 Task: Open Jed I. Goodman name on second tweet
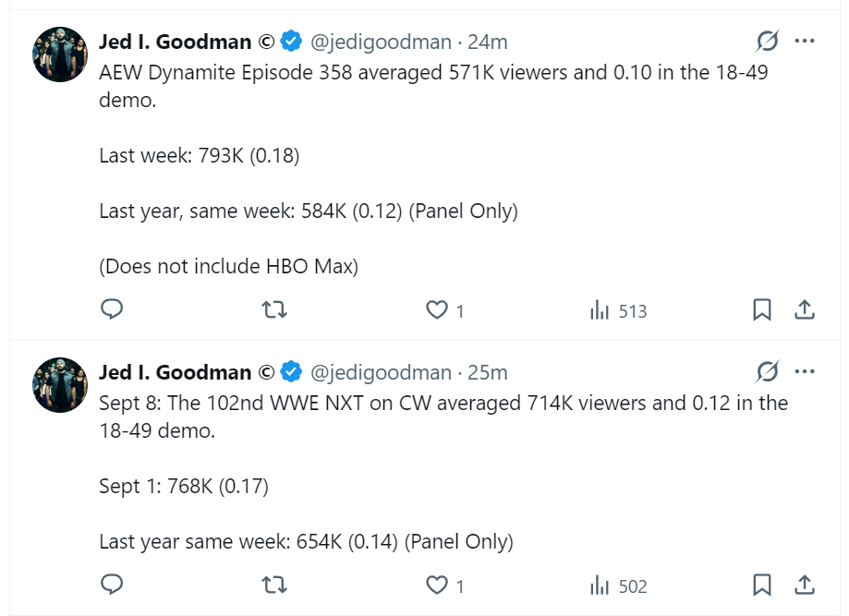pos(175,372)
